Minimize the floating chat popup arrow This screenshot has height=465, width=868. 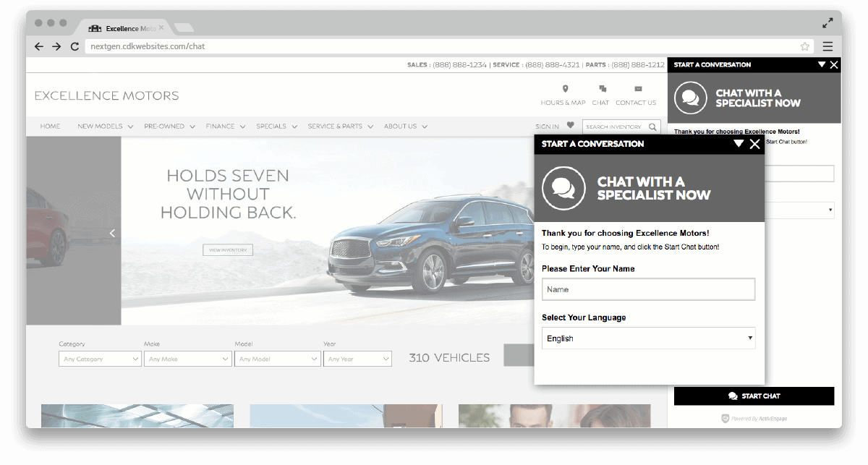pyautogui.click(x=738, y=143)
